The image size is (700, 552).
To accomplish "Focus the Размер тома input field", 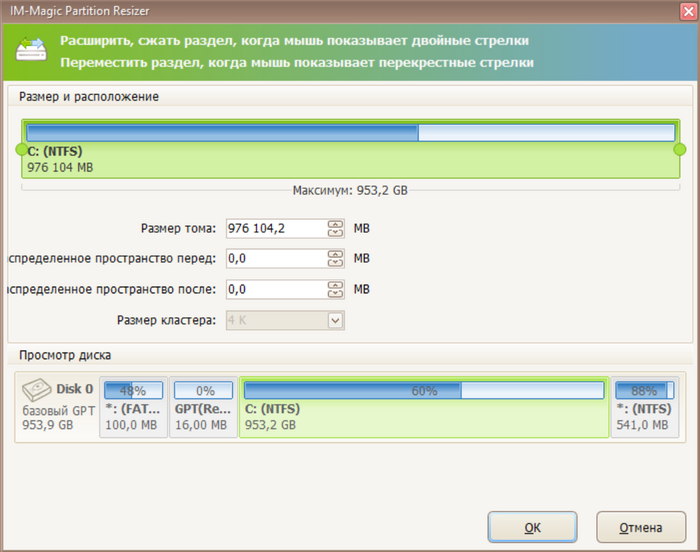I will pos(277,228).
